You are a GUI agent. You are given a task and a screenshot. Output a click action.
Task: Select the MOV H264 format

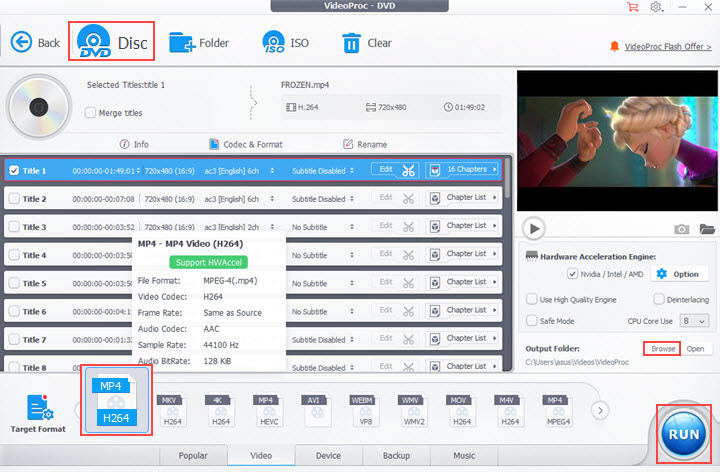461,410
